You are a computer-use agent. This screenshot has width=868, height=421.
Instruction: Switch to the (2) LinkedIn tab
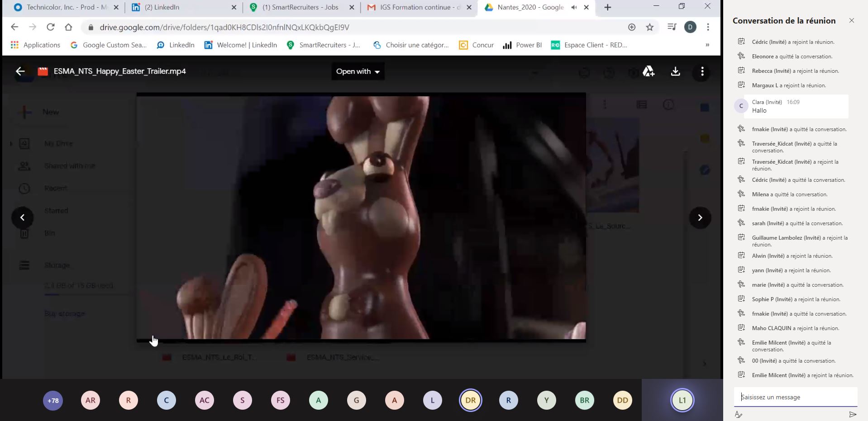click(x=183, y=7)
